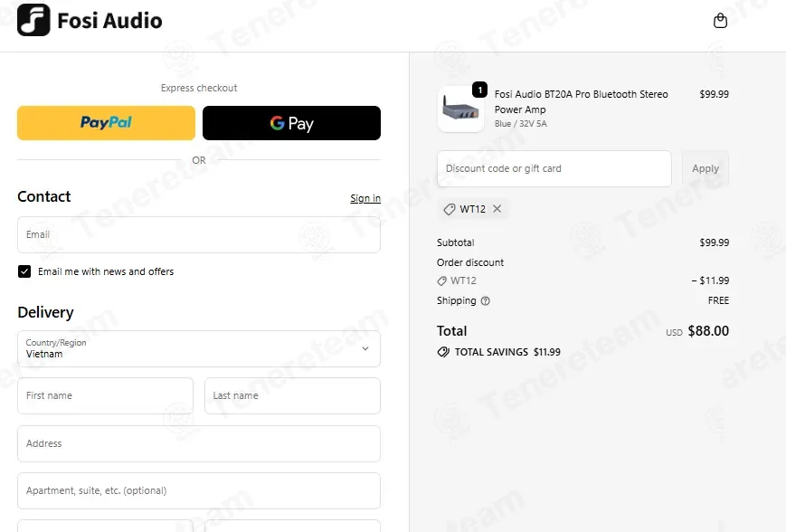Viewport: 786px width, 532px height.
Task: Click the TOTAL SAVINGS $11.99 text
Action: [x=507, y=352]
